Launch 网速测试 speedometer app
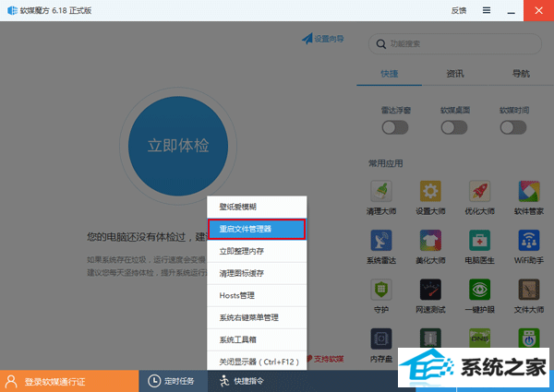554x392 pixels. pos(430,290)
